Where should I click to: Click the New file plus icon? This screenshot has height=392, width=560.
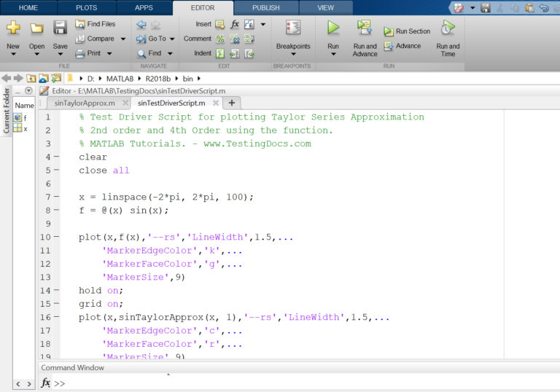pyautogui.click(x=13, y=28)
